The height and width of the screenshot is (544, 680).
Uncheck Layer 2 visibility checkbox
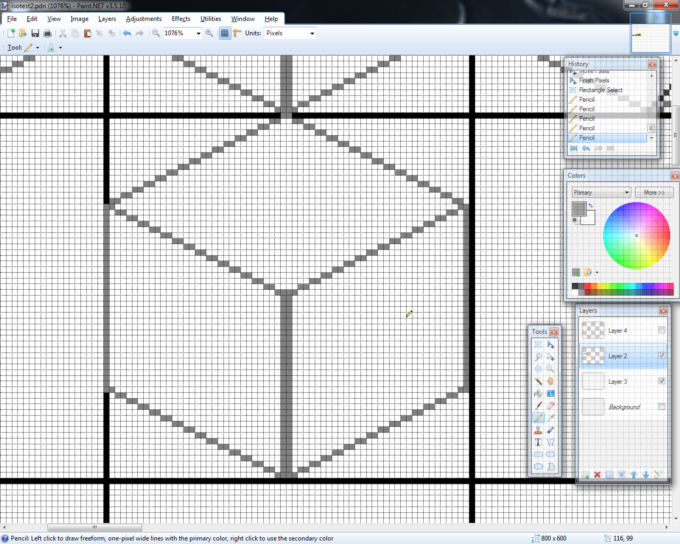pos(661,355)
